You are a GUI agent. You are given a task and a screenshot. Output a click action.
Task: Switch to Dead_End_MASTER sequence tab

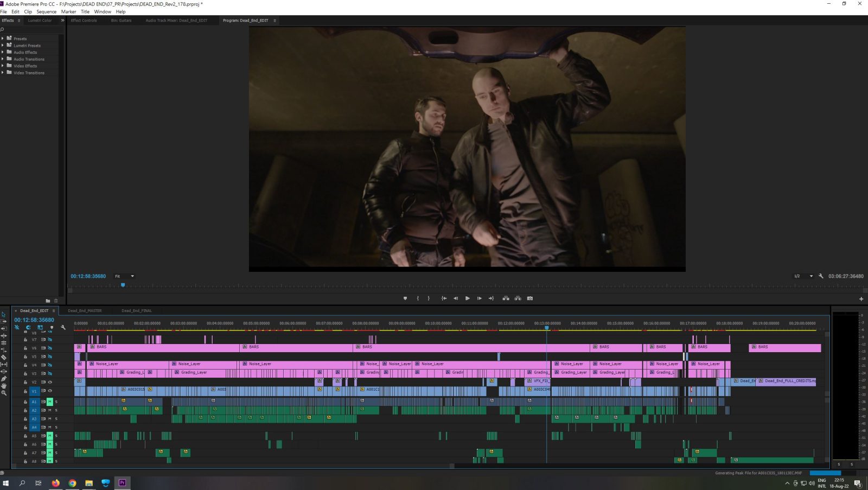coord(85,310)
